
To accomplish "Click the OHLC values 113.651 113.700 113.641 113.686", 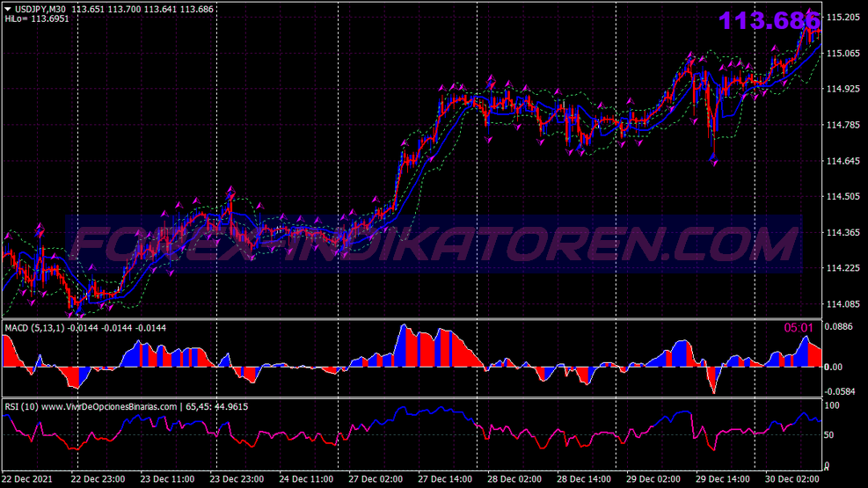I will click(142, 9).
